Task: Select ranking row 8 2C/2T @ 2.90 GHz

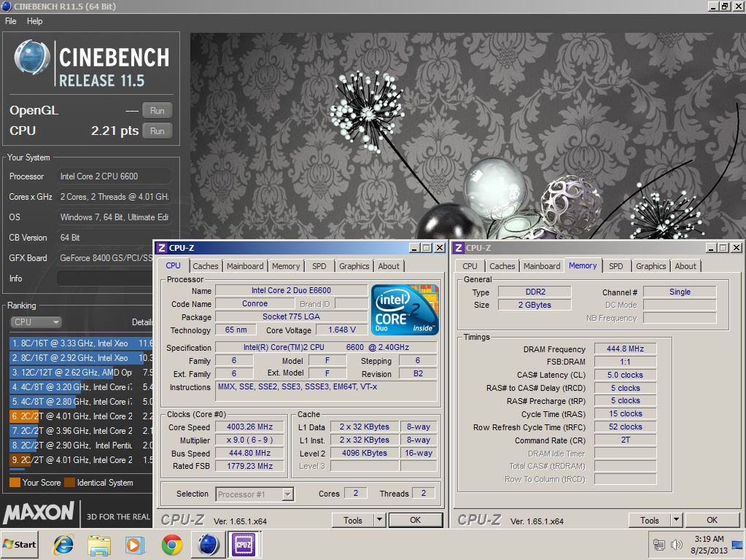Action: (x=82, y=446)
